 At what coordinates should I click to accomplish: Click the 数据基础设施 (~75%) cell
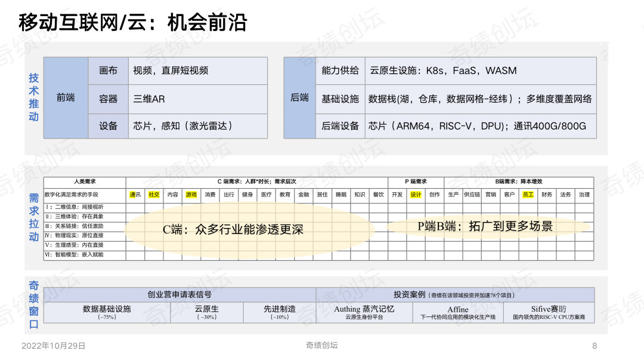coord(107,312)
